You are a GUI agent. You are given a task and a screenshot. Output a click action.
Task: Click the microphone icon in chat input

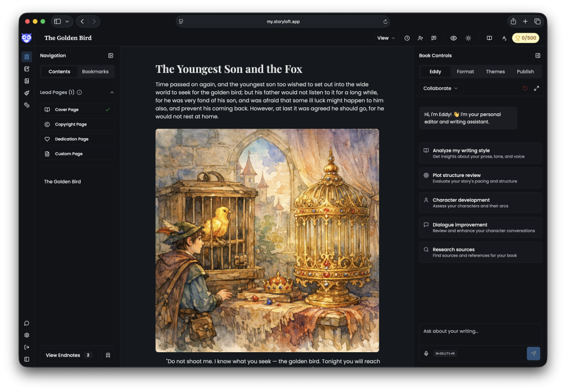point(426,353)
